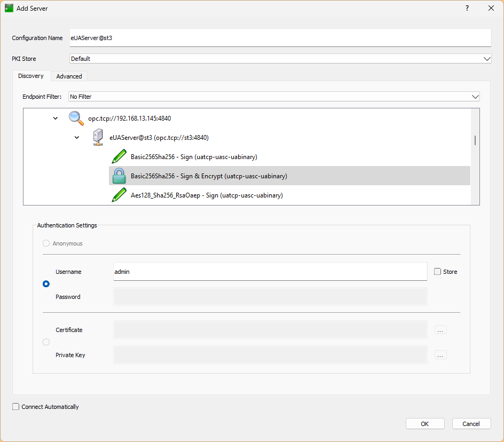
Task: Click the Add Server window title icon
Action: [9, 8]
